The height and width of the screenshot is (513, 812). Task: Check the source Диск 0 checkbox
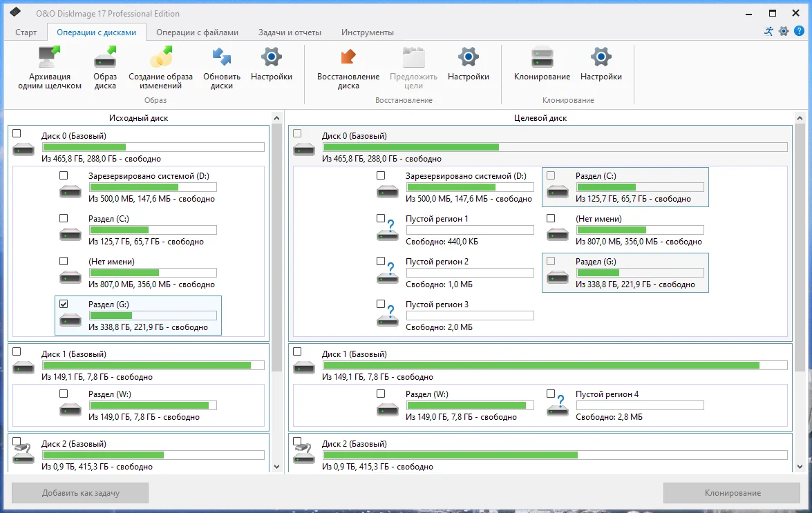[17, 133]
